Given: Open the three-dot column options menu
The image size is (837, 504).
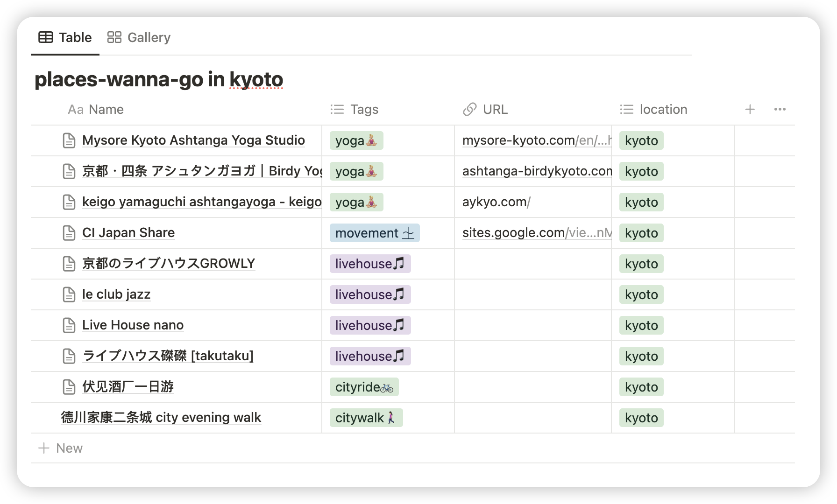Looking at the screenshot, I should click(x=780, y=109).
